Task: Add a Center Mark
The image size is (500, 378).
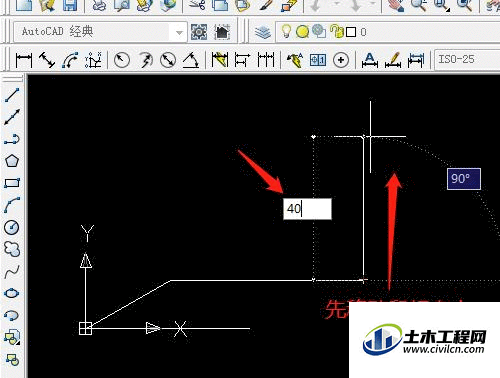Action: pyautogui.click(x=341, y=60)
